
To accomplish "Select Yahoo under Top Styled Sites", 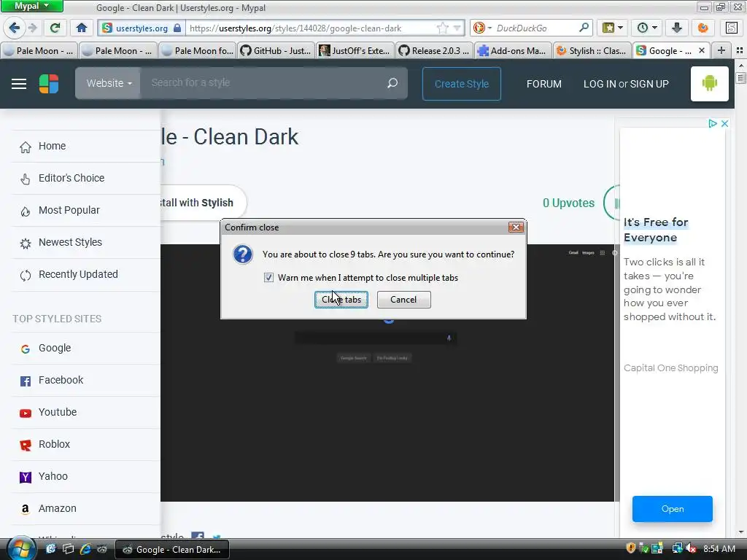I will pos(86,477).
